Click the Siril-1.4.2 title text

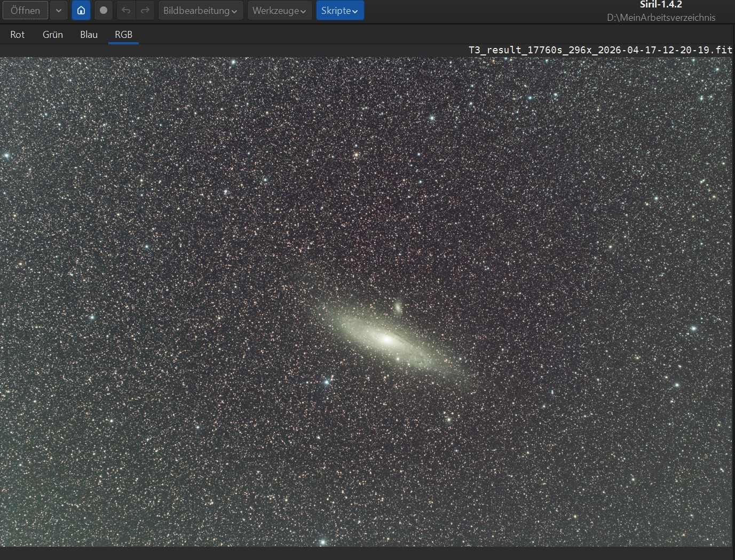[661, 5]
